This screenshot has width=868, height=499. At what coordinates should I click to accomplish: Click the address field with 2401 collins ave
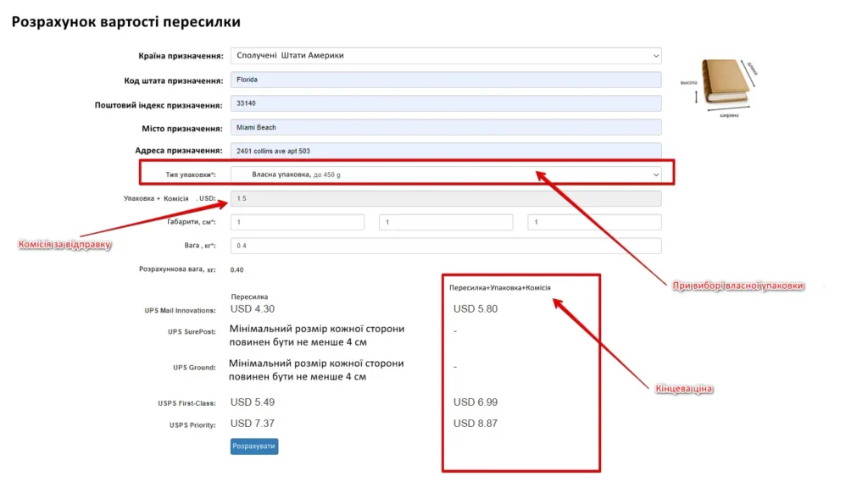446,151
